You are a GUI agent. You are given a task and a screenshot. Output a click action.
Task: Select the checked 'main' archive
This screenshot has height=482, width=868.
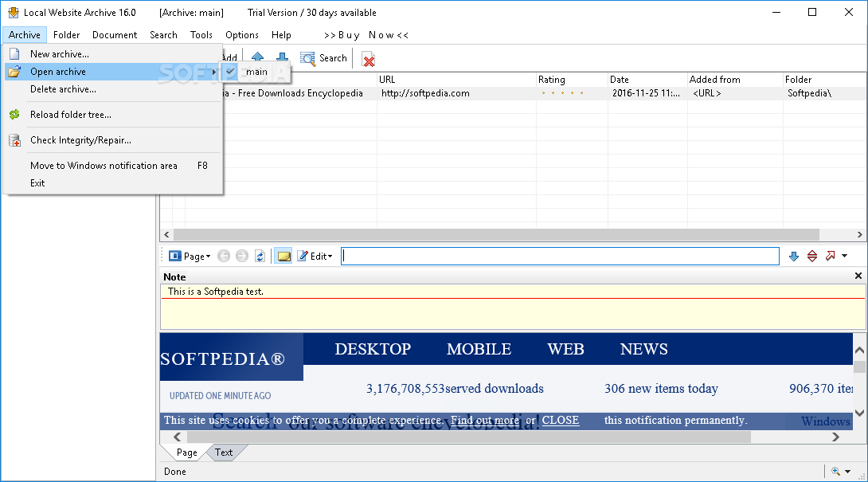[255, 72]
